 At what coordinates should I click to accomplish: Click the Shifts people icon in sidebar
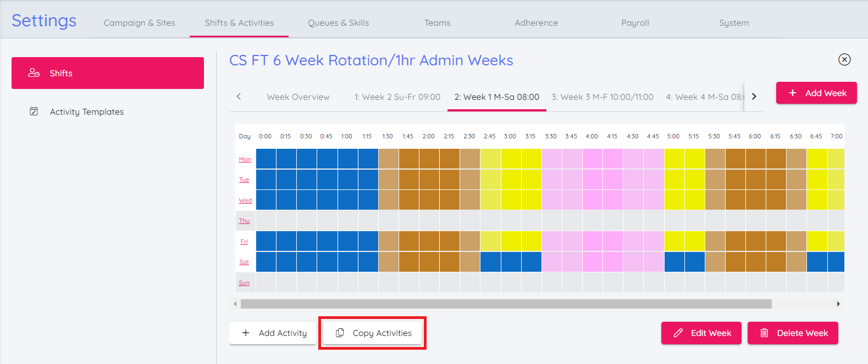pos(34,73)
